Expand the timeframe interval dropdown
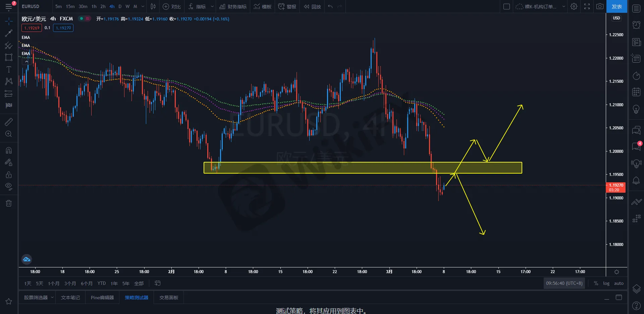 click(x=143, y=6)
